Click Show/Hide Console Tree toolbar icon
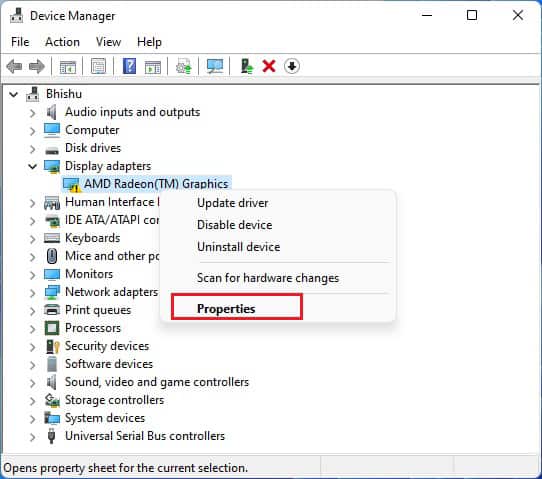Screen dimensions: 542x479 pyautogui.click(x=67, y=66)
